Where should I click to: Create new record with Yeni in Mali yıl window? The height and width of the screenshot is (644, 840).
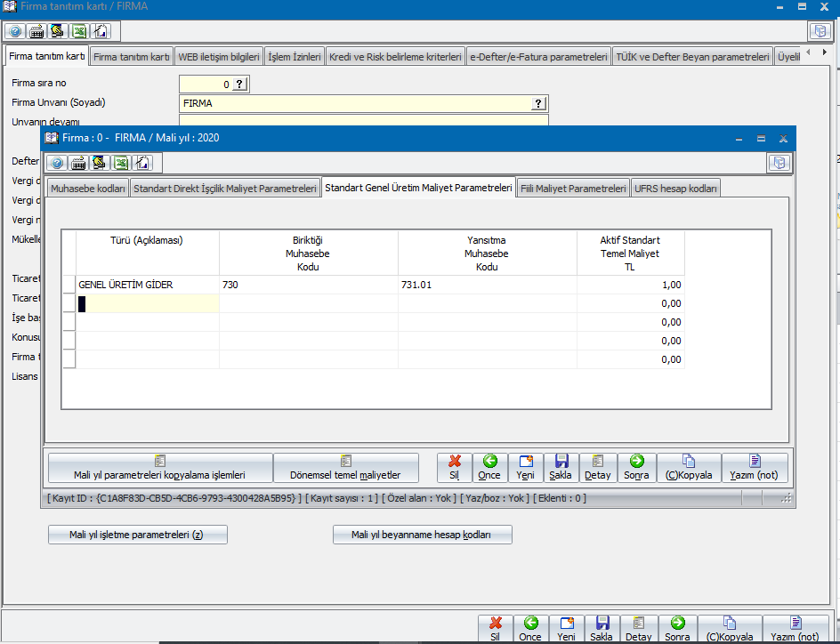(x=526, y=468)
